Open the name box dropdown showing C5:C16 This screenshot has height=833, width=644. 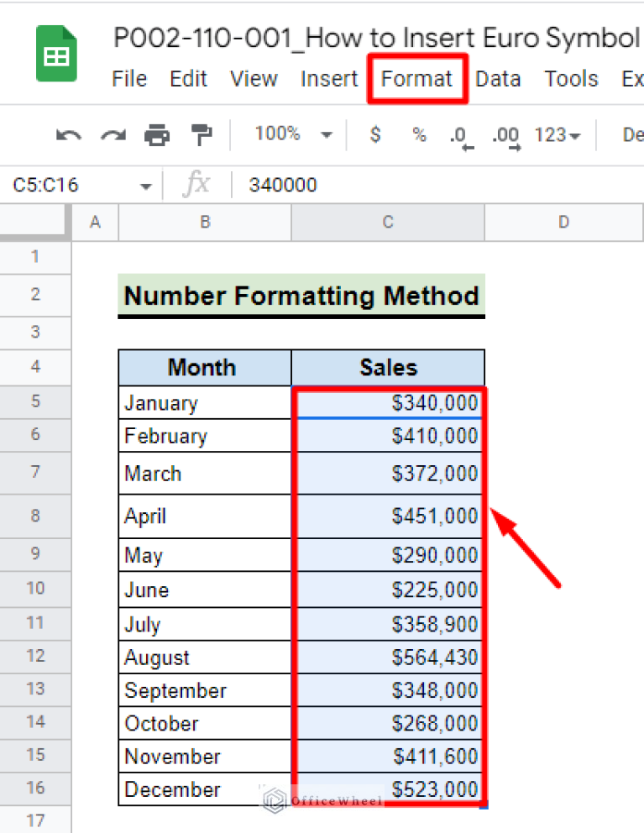pyautogui.click(x=144, y=185)
